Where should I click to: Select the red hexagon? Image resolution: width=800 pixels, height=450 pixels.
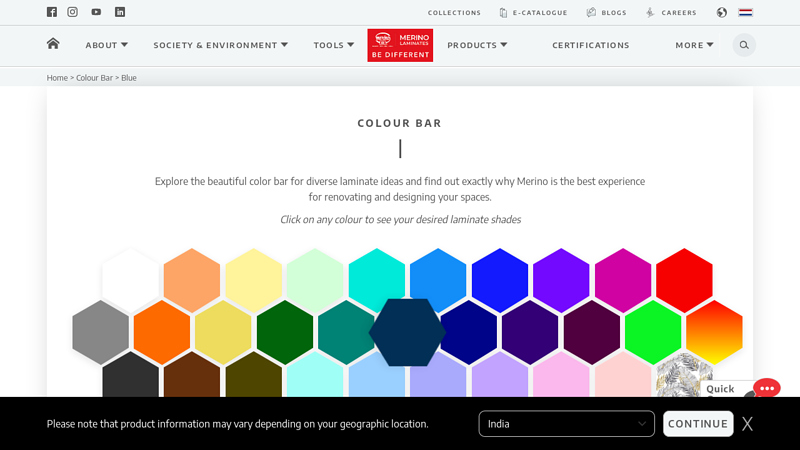pos(684,280)
